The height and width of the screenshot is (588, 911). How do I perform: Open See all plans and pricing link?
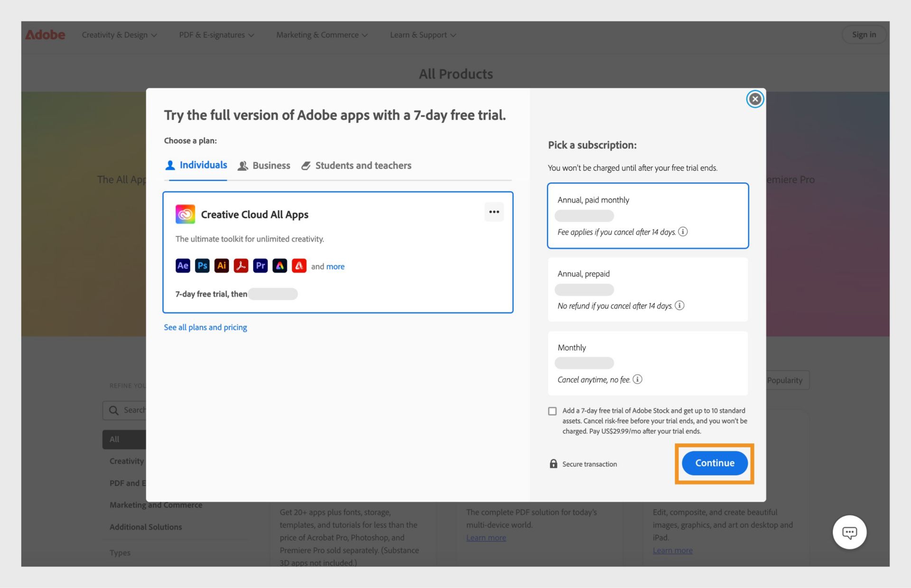(x=205, y=327)
